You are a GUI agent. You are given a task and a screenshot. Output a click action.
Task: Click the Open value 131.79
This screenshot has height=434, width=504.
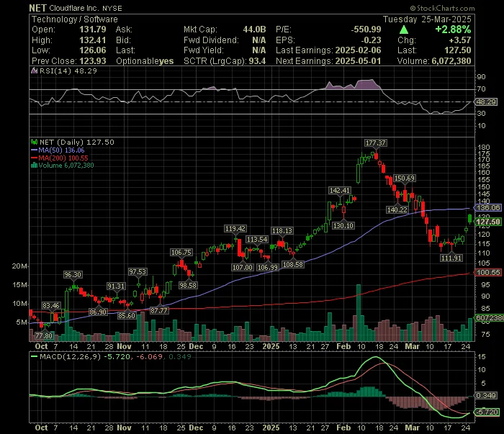[x=93, y=30]
